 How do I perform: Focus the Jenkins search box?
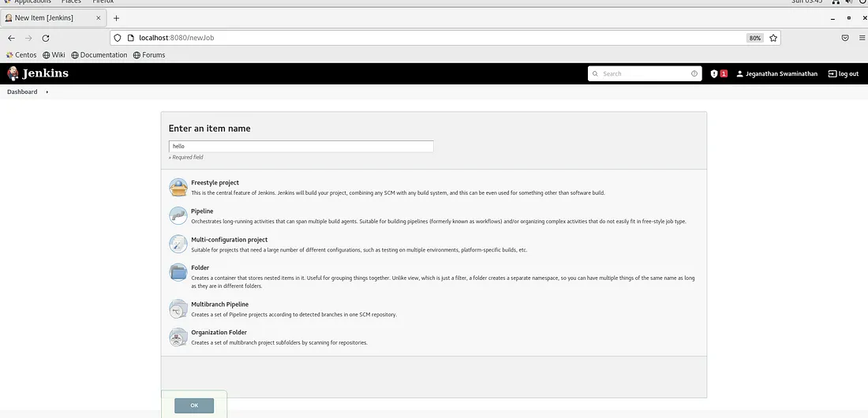coord(645,73)
